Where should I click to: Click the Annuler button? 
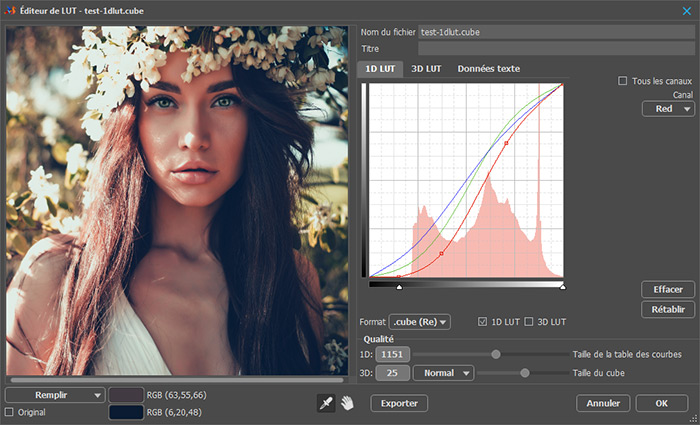tap(603, 403)
